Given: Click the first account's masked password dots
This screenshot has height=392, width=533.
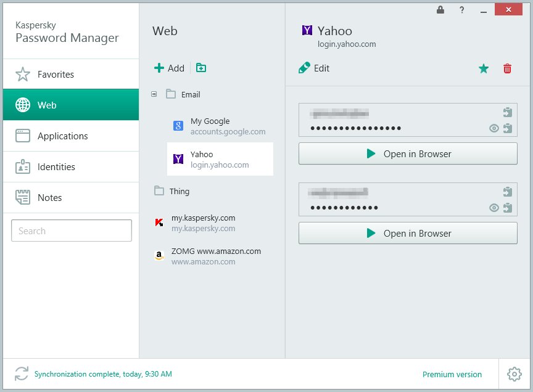Looking at the screenshot, I should tap(355, 128).
